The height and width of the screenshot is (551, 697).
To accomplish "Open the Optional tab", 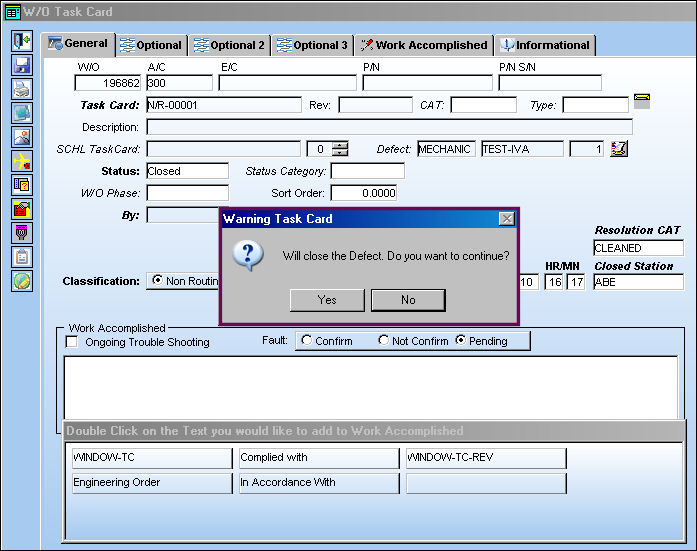I will (151, 45).
